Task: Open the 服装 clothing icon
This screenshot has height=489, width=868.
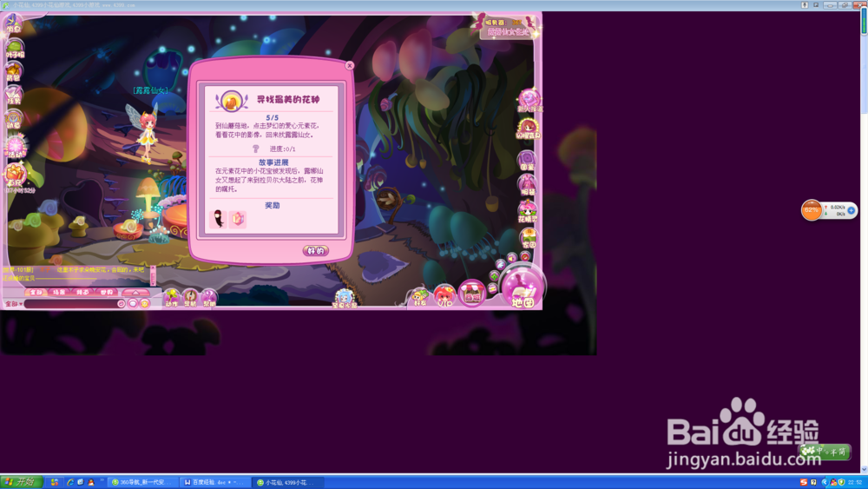Action: pyautogui.click(x=527, y=185)
